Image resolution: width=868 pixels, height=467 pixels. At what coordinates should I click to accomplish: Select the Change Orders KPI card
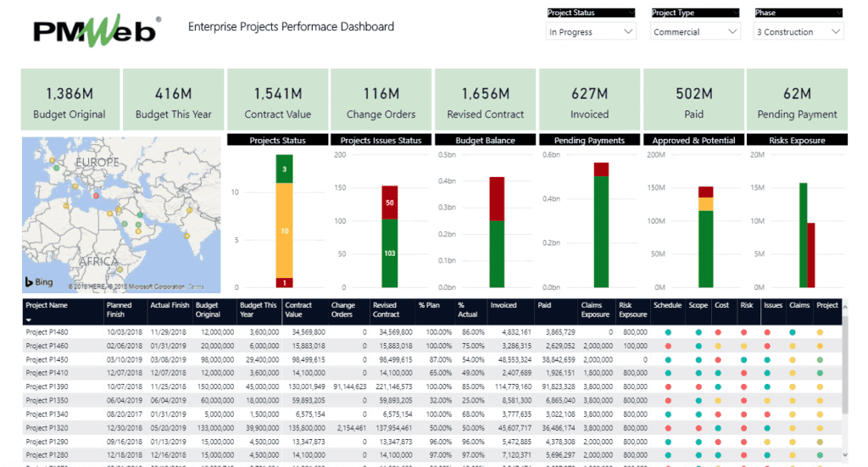pyautogui.click(x=381, y=100)
